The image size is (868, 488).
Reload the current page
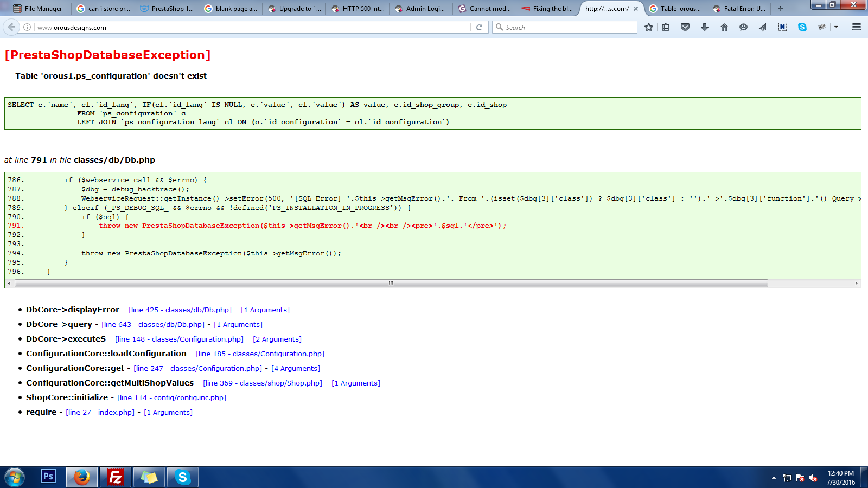click(479, 27)
